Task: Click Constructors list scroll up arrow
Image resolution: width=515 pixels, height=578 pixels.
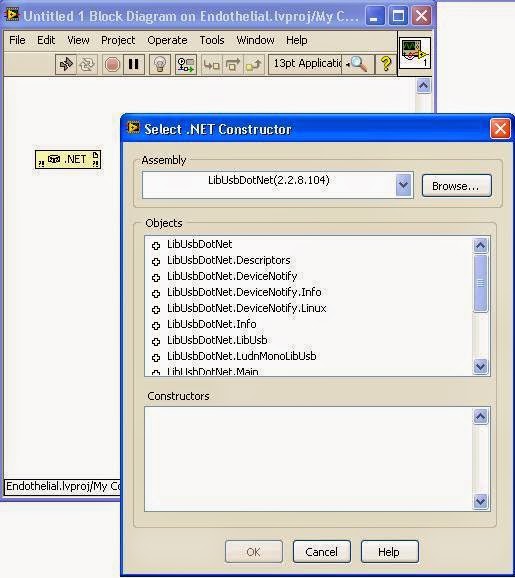Action: tap(480, 417)
